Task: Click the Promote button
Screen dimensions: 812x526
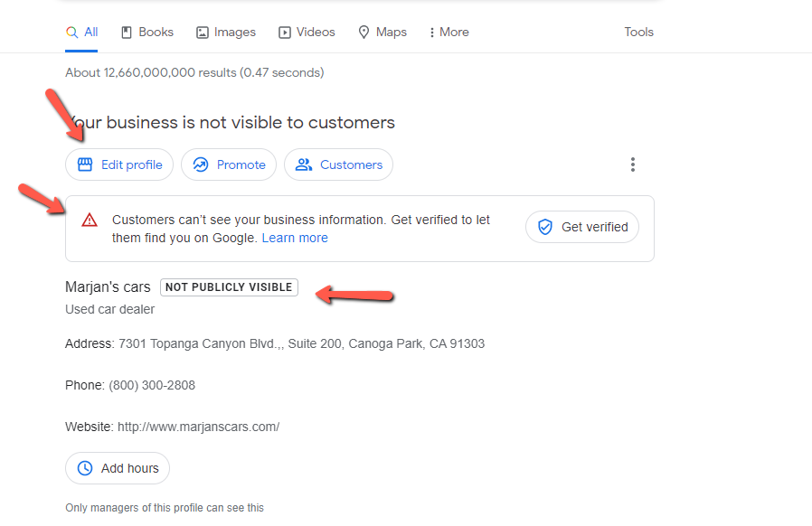Action: (229, 164)
